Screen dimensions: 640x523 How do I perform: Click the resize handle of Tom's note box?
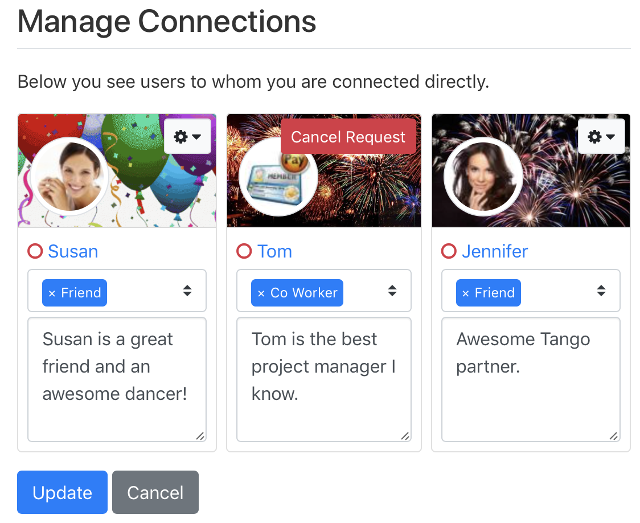pos(405,436)
